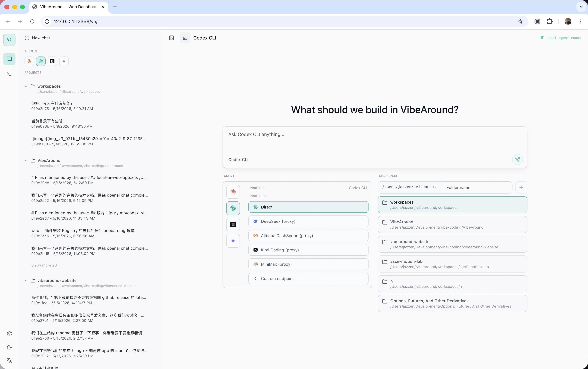Reload the page
Viewport: 588px width, 369px height.
(x=32, y=21)
